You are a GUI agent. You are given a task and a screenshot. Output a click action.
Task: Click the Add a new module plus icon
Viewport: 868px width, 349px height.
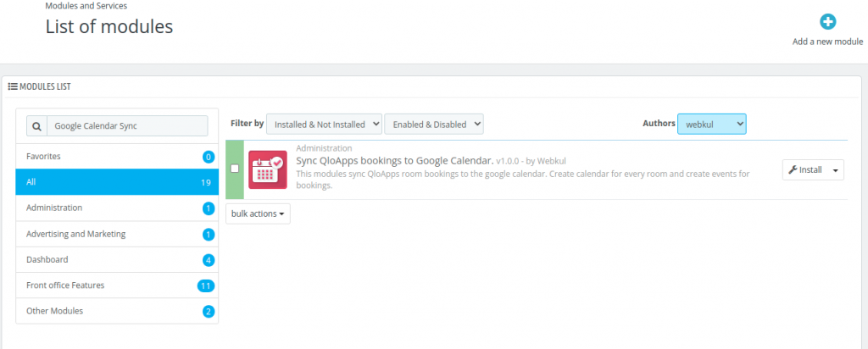827,22
